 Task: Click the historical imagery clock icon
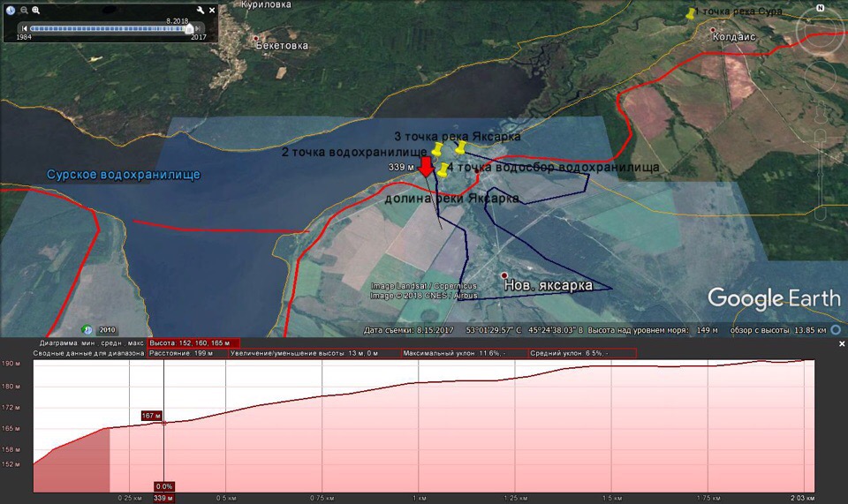(x=11, y=10)
